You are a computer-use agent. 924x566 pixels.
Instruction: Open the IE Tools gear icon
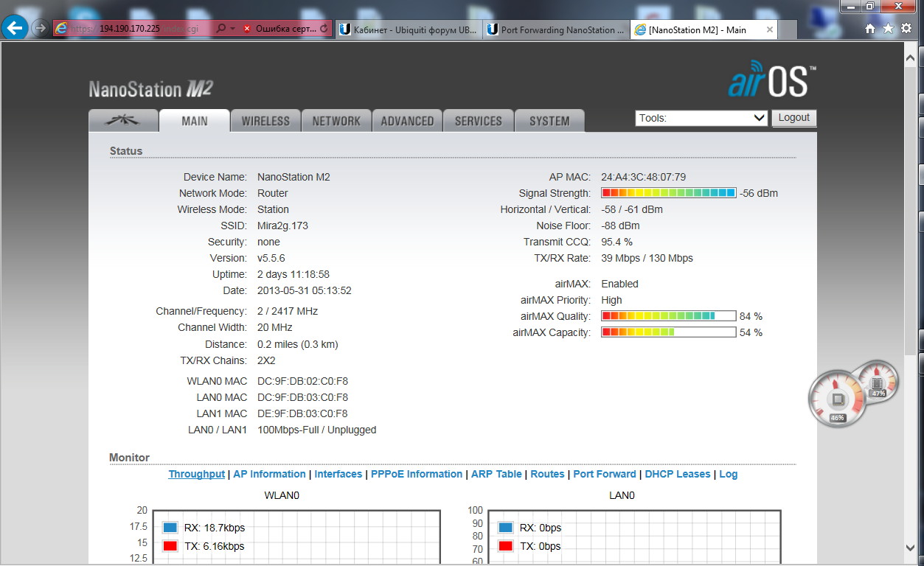[906, 29]
